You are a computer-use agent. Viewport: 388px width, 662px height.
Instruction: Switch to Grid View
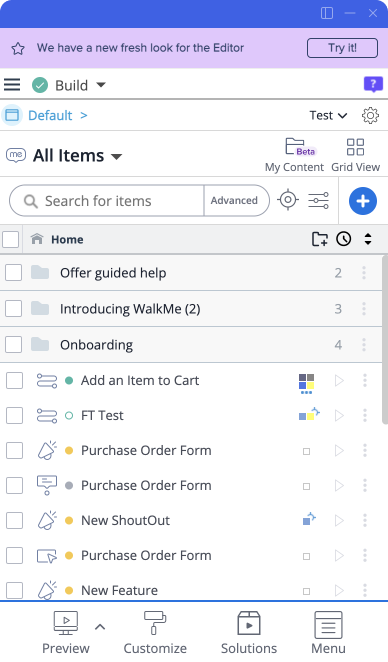[355, 155]
